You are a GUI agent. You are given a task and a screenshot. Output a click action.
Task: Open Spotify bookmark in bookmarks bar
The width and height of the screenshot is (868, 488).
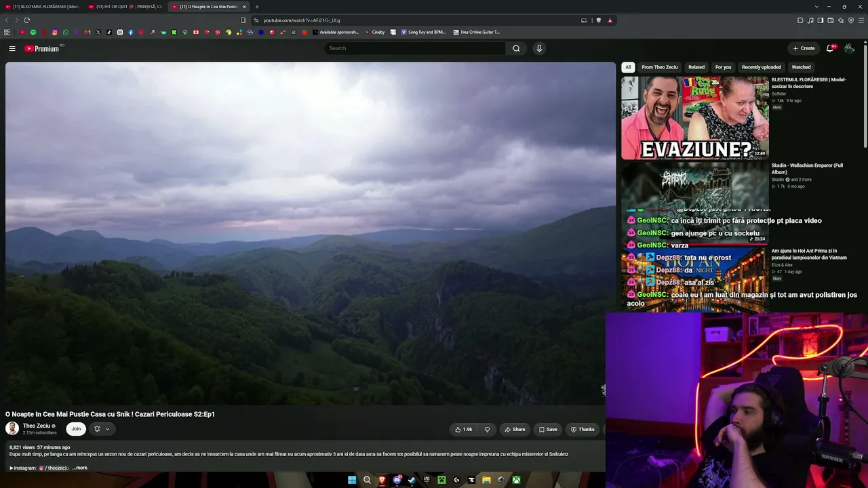pyautogui.click(x=33, y=32)
